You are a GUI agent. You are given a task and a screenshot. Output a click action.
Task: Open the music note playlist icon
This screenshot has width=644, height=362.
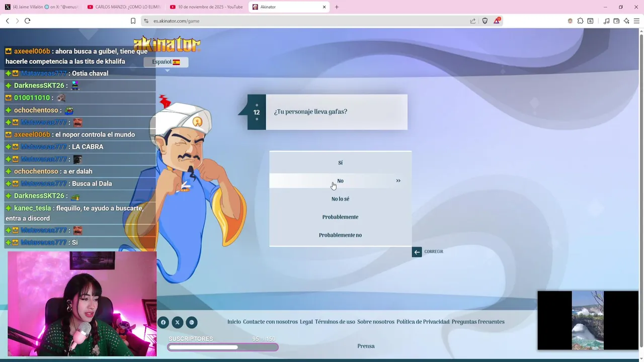(606, 21)
